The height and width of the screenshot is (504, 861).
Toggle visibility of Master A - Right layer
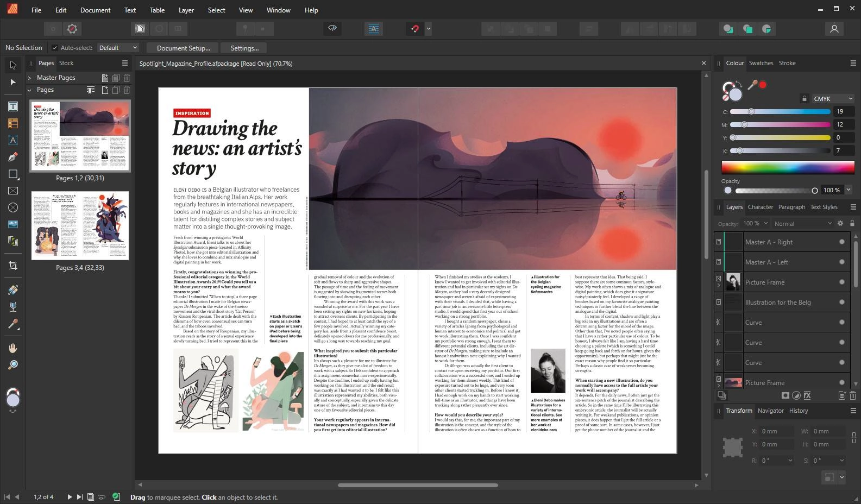(x=842, y=242)
